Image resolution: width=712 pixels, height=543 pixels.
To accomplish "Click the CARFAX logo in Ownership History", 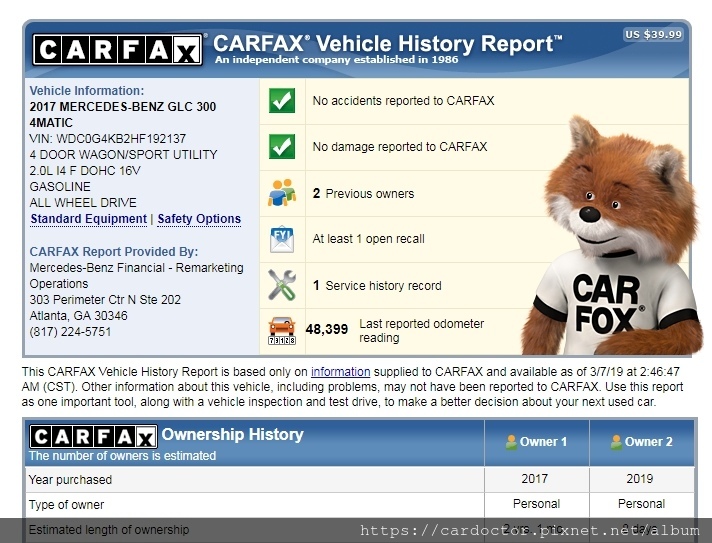I will point(93,436).
